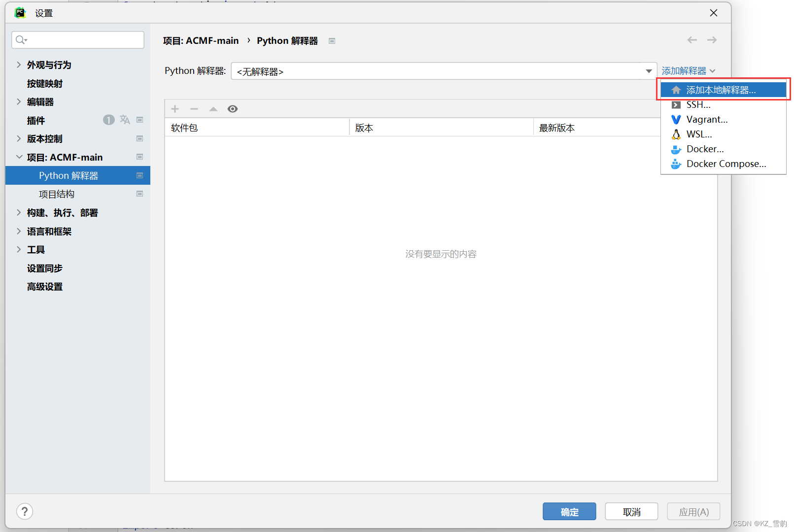Expand the 语言和框架 section
This screenshot has width=794, height=532.
19,231
